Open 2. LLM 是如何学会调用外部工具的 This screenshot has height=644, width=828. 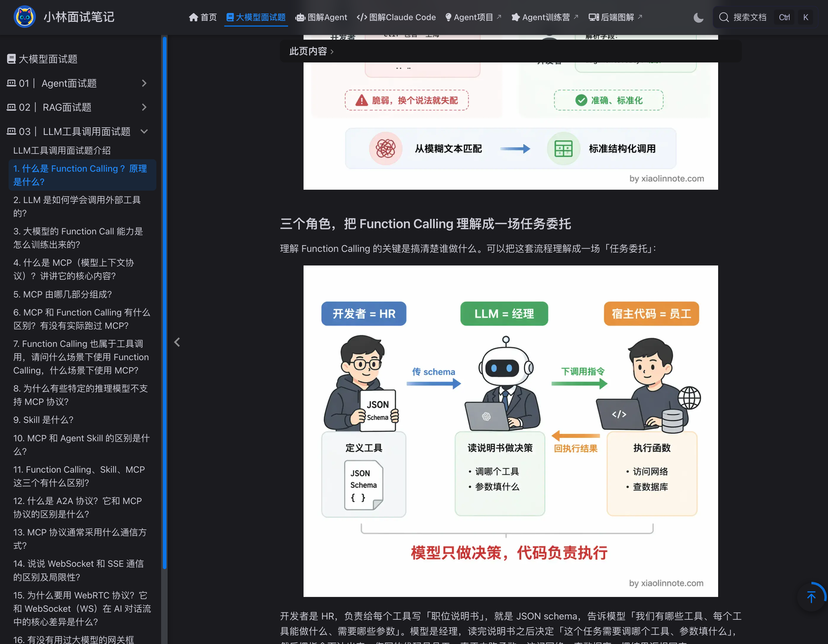[x=82, y=207]
